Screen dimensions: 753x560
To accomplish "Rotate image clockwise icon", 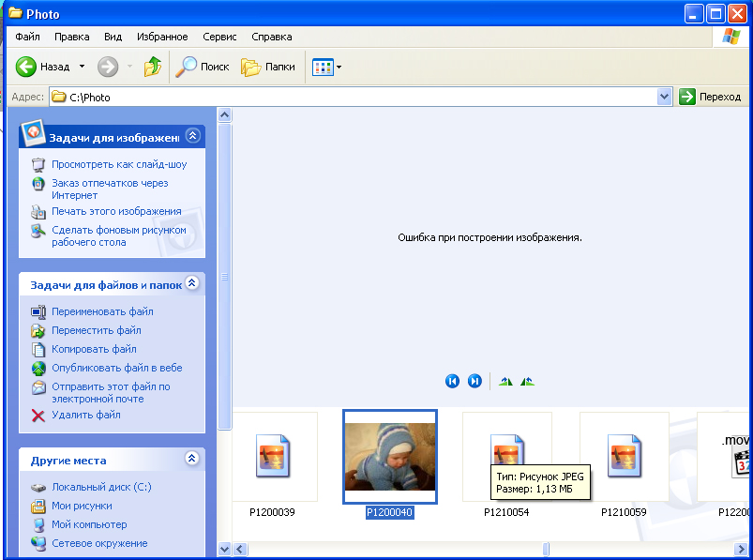I will (506, 381).
